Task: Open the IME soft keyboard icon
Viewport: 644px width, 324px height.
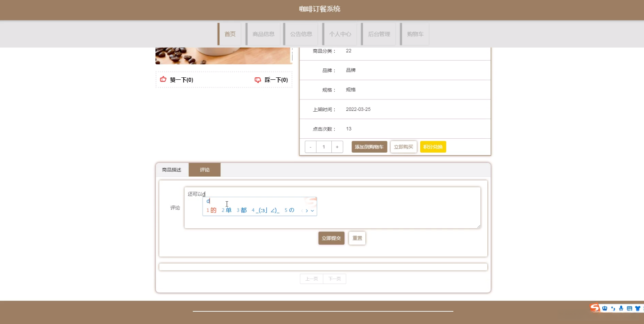Action: [629, 308]
